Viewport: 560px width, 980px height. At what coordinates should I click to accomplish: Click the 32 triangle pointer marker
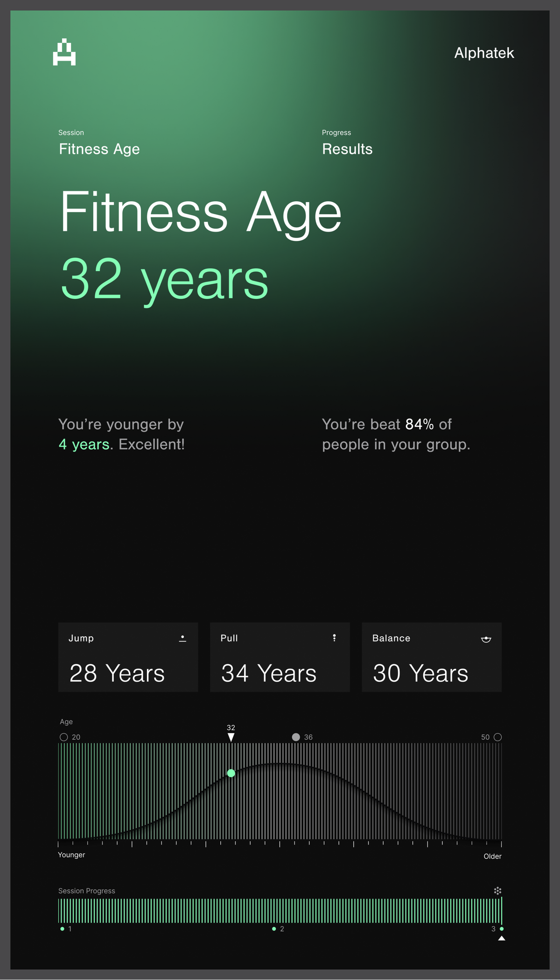[x=231, y=737]
